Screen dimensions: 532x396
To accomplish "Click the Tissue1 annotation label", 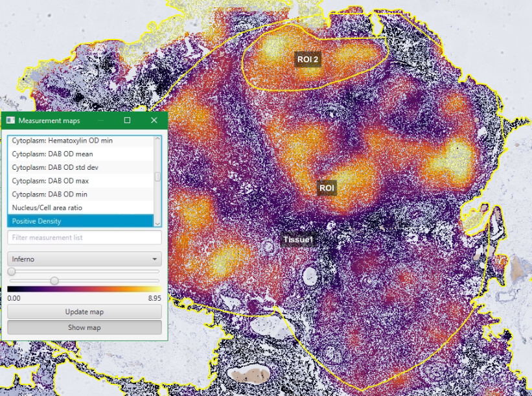I will point(297,239).
